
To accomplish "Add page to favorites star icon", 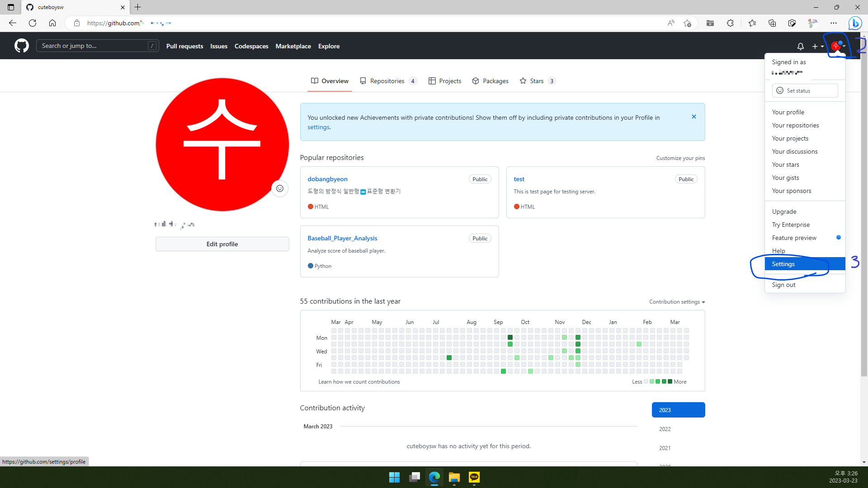I will (687, 23).
